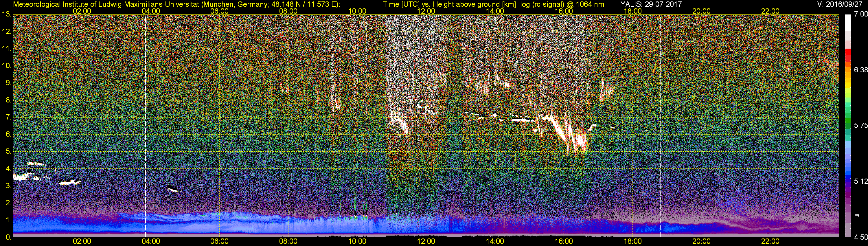
Task: Select 16:00 on the bottom time axis
Action: [x=564, y=242]
